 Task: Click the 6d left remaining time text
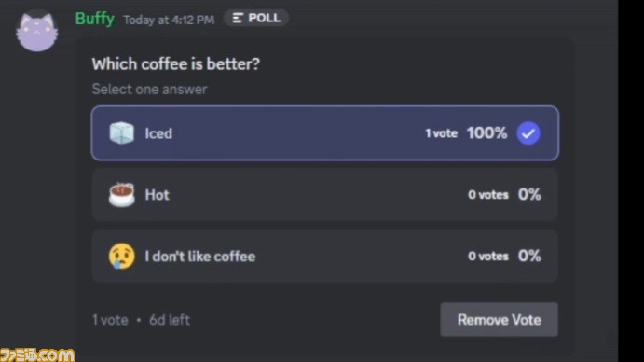pyautogui.click(x=170, y=320)
